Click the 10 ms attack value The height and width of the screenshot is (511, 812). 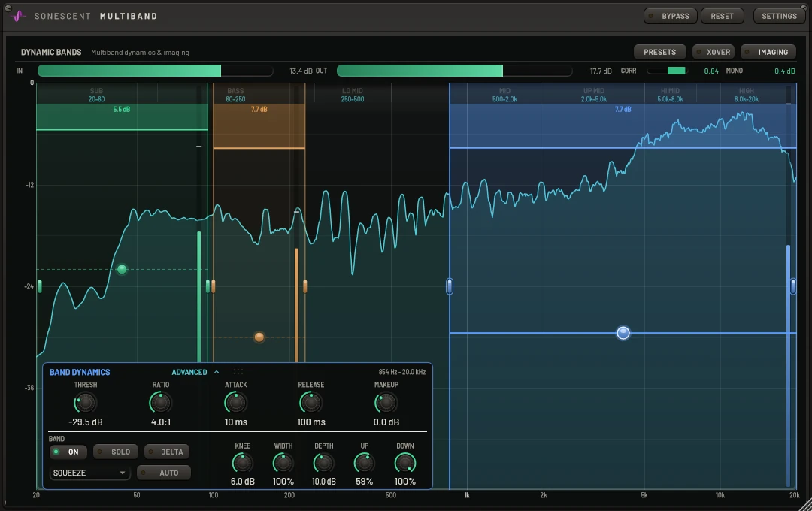pos(235,422)
